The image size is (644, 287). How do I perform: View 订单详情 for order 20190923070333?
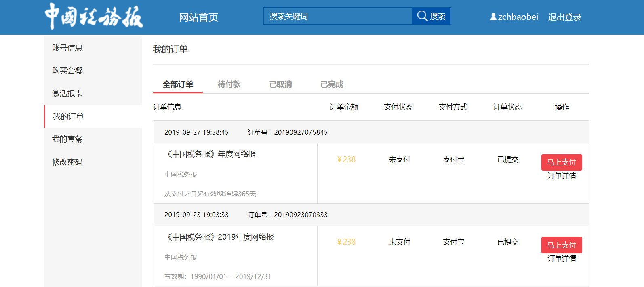tap(562, 259)
